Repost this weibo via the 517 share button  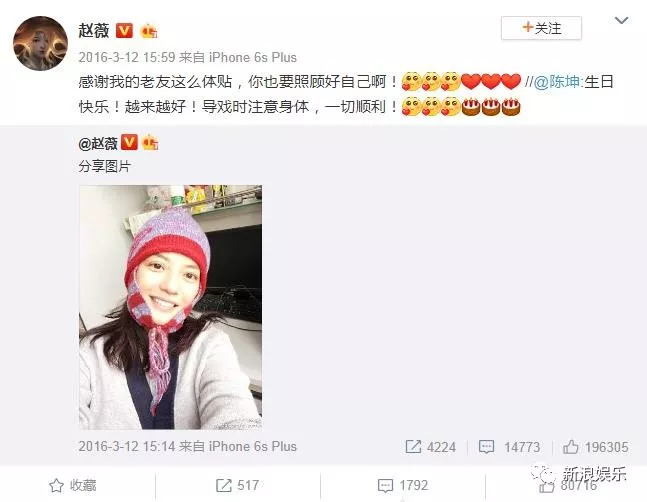[238, 486]
